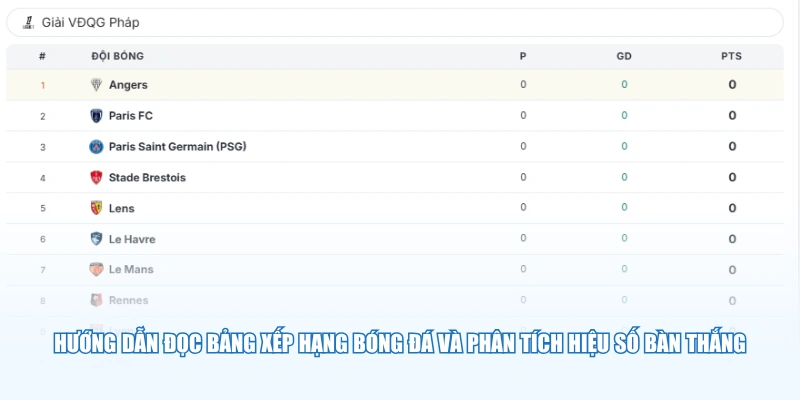Select the P value for Le Havre

click(523, 238)
